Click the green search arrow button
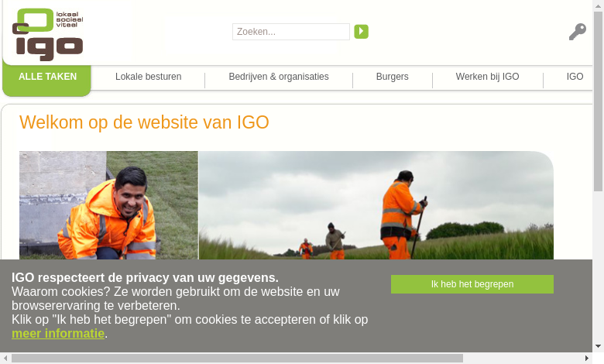 coord(361,32)
